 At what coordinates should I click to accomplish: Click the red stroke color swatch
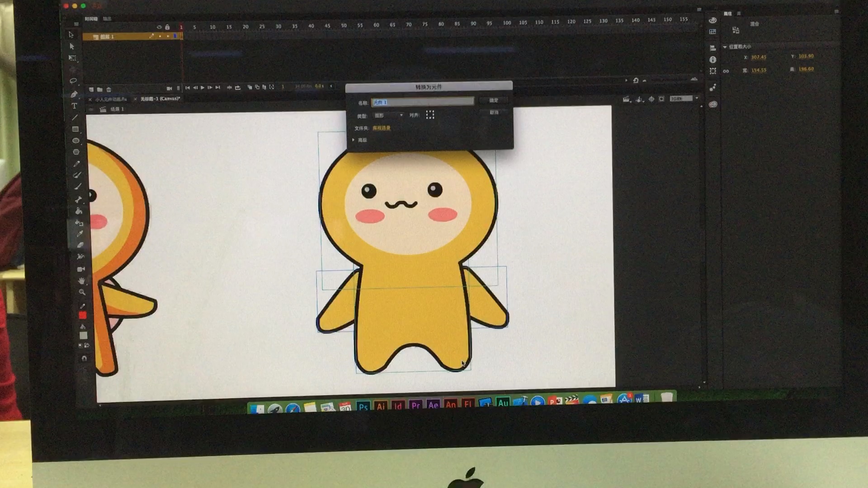point(82,315)
